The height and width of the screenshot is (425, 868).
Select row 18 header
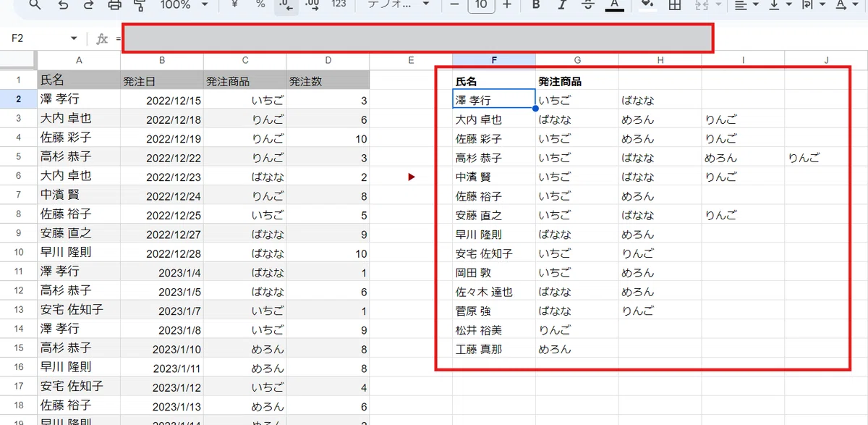point(18,405)
